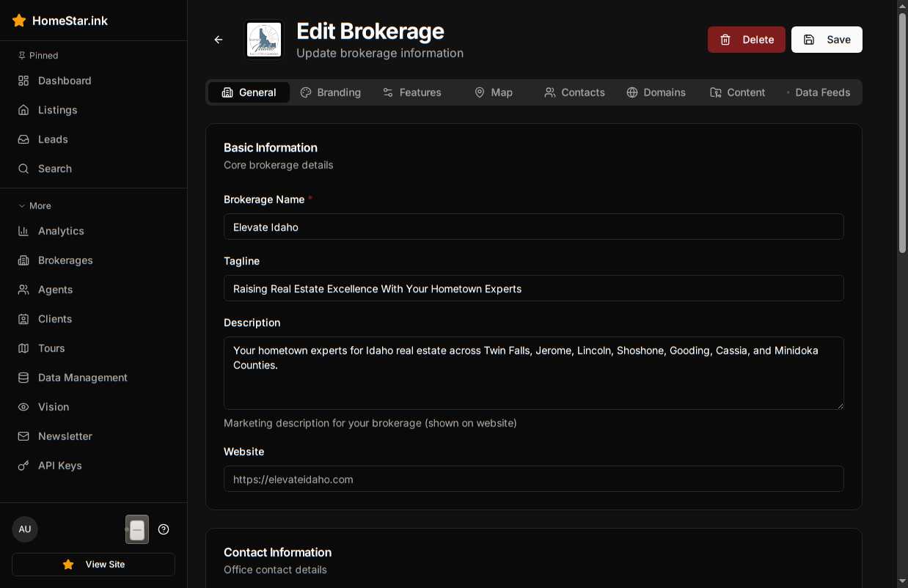The height and width of the screenshot is (588, 908).
Task: Click the API Keys key icon
Action: coord(23,466)
